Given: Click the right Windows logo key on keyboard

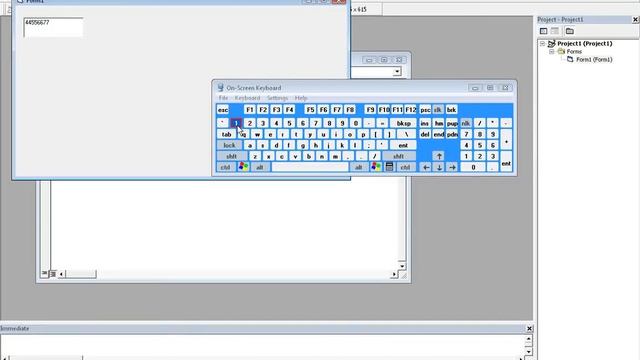Looking at the screenshot, I should pyautogui.click(x=376, y=167).
